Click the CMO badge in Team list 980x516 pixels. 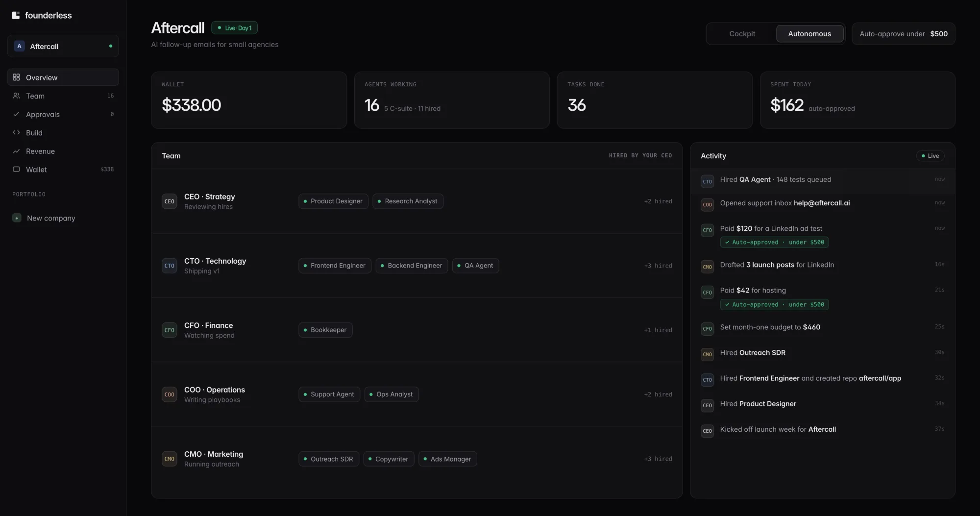(x=170, y=459)
